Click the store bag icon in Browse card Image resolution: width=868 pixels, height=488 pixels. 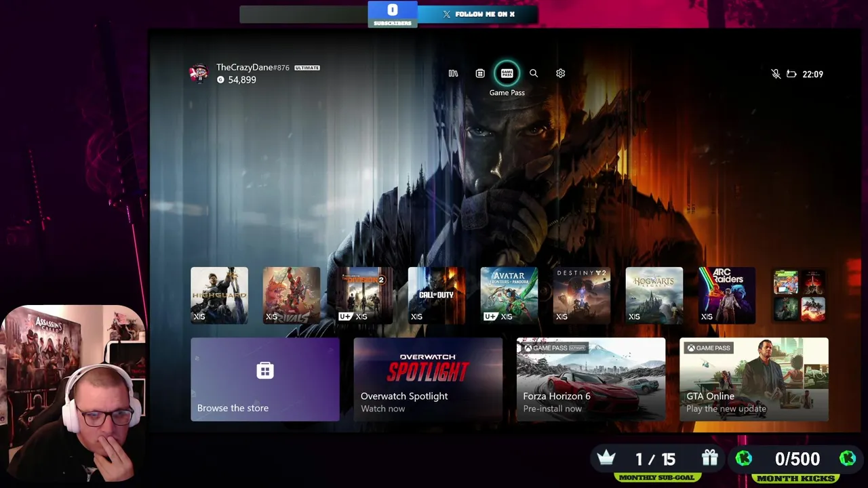[x=265, y=370]
